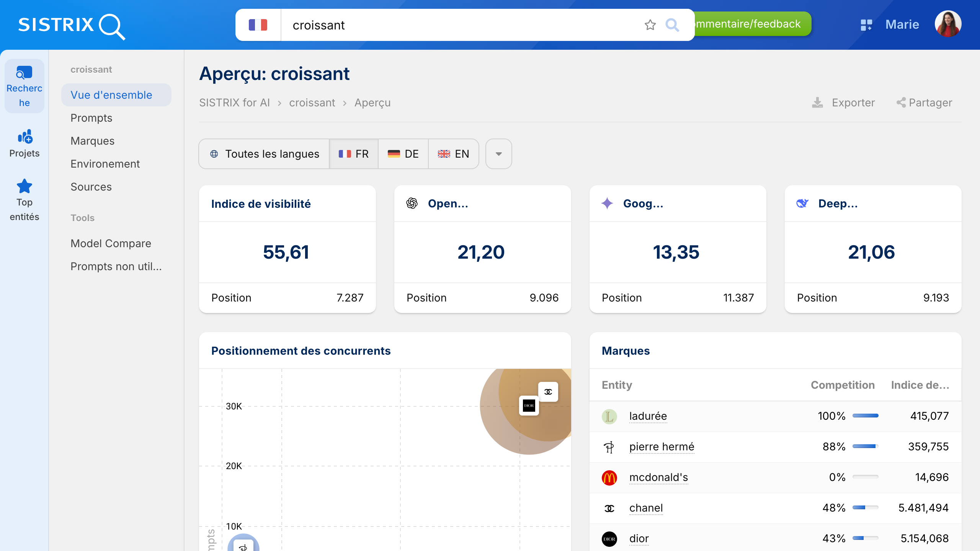Open the Marques menu item
Image resolution: width=980 pixels, height=551 pixels.
point(92,141)
